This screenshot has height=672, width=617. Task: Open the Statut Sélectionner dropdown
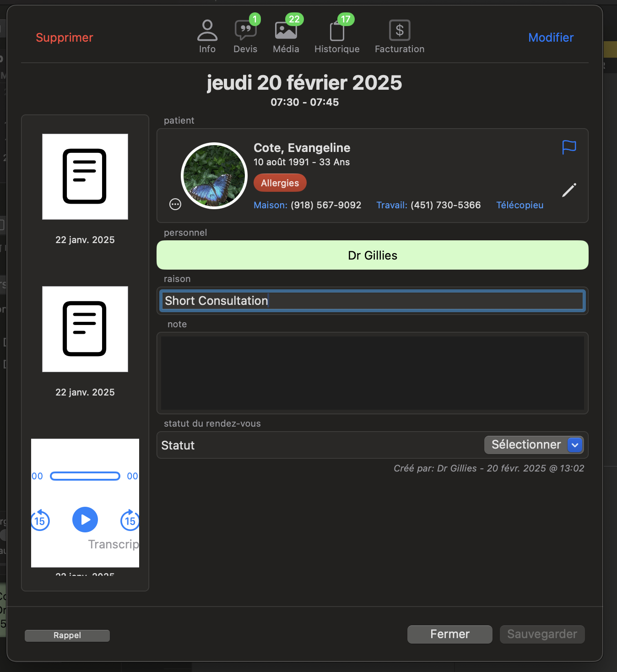[x=534, y=445]
